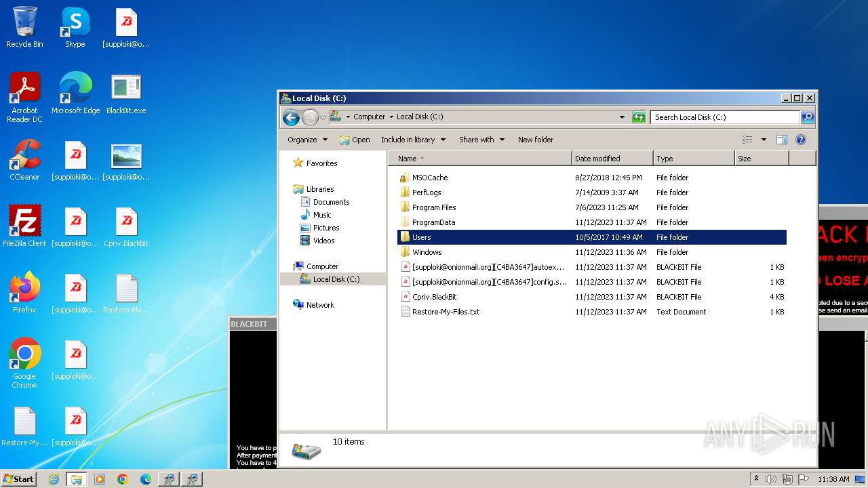Select the ProgramData folder

[x=591, y=222]
